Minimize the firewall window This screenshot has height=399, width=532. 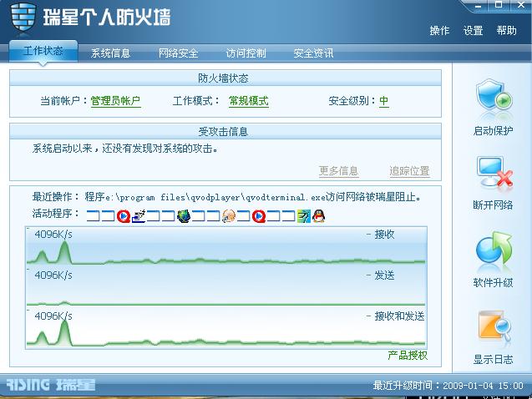pos(479,5)
